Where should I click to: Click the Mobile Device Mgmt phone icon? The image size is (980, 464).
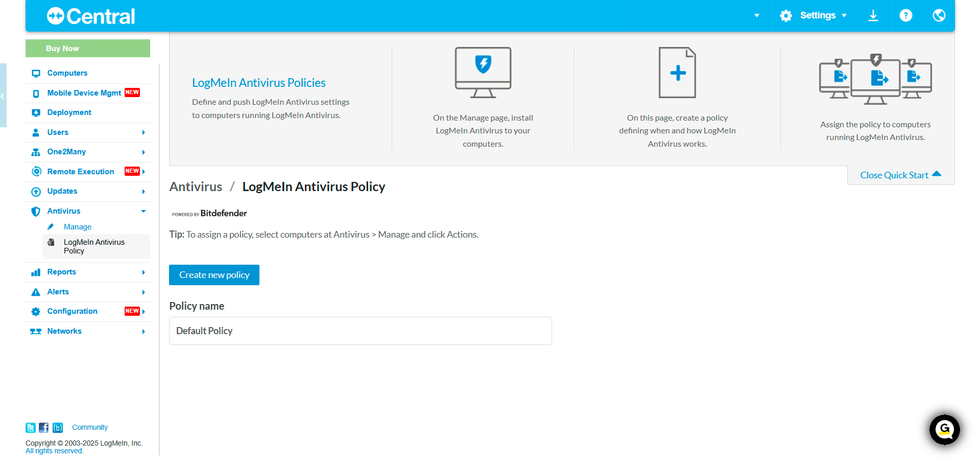pyautogui.click(x=36, y=94)
